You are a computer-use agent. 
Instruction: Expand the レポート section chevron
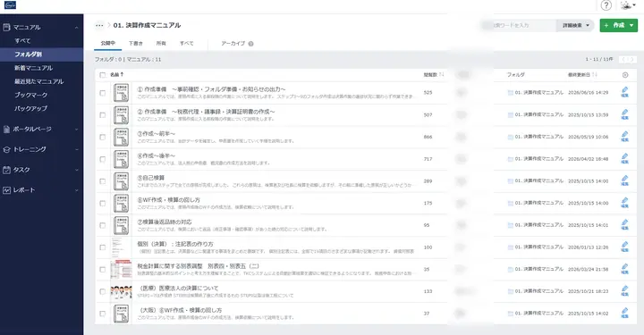click(76, 190)
